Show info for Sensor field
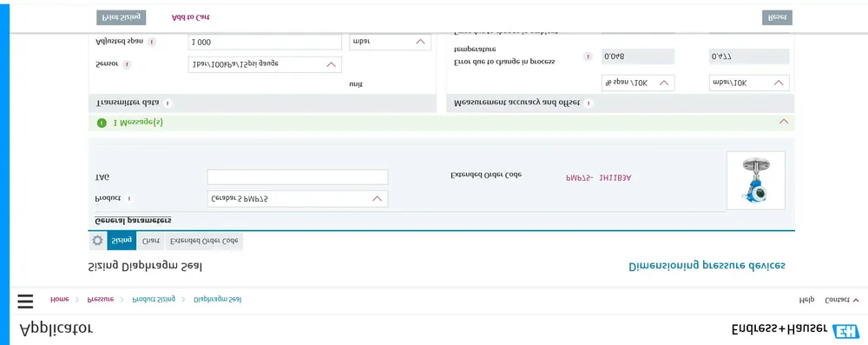This screenshot has width=868, height=345. point(127,64)
